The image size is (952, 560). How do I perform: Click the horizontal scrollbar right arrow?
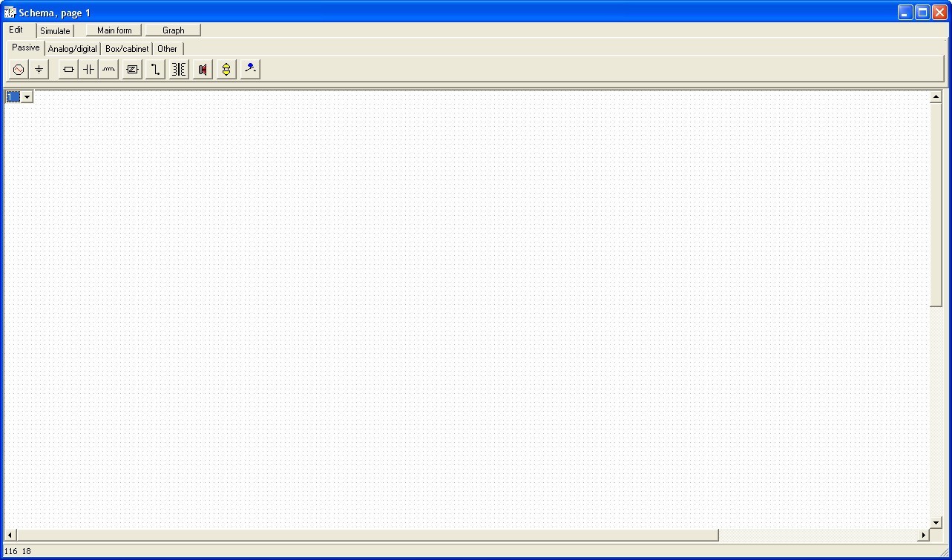coord(924,535)
